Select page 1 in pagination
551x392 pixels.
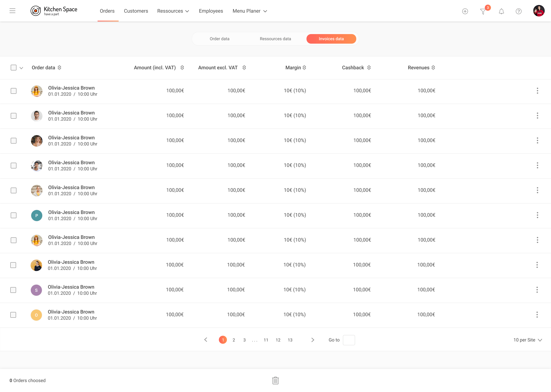(223, 340)
